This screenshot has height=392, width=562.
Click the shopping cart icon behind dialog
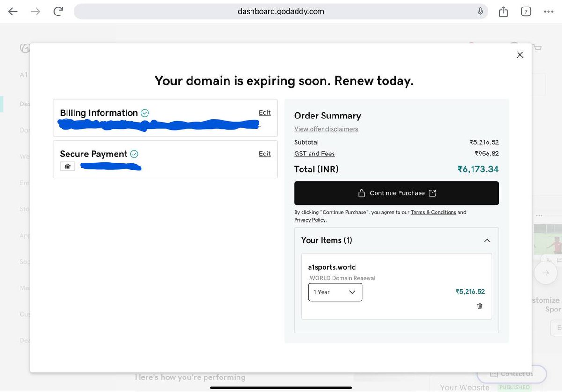point(537,48)
